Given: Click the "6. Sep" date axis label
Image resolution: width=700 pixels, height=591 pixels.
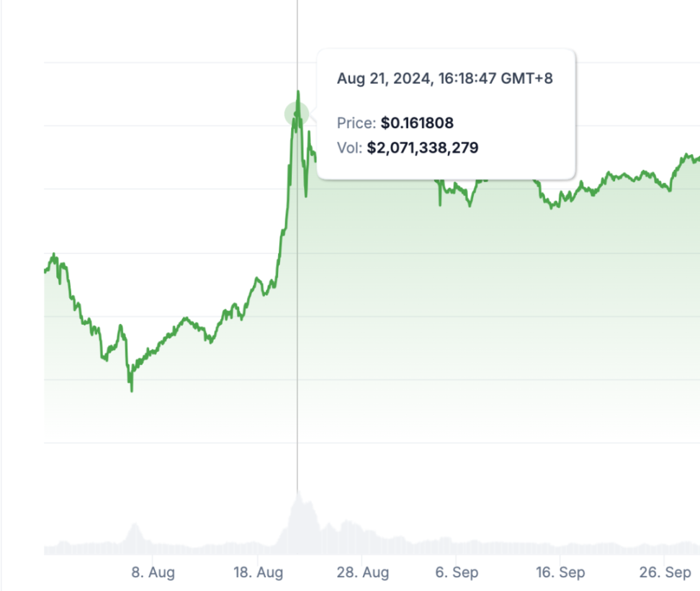Looking at the screenshot, I should click(457, 573).
